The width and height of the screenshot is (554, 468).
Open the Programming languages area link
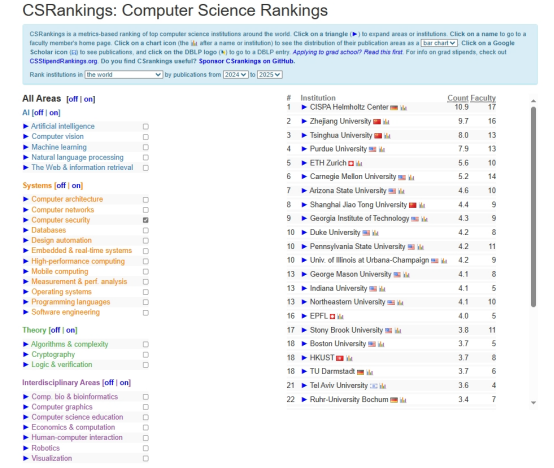point(71,302)
